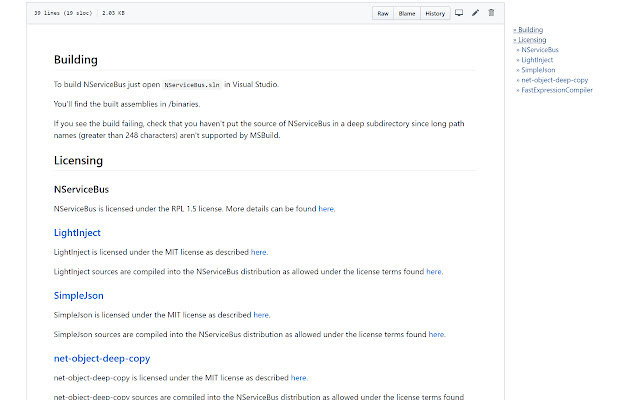This screenshot has height=400, width=640.
Task: Click the file size text in KB
Action: 113,13
